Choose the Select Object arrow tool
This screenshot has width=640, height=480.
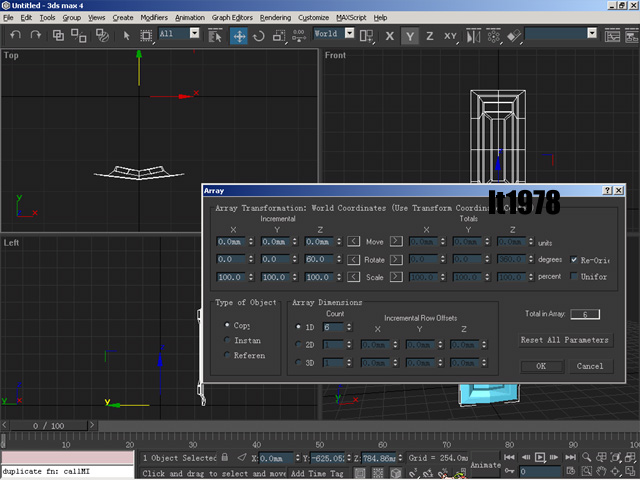pos(127,36)
